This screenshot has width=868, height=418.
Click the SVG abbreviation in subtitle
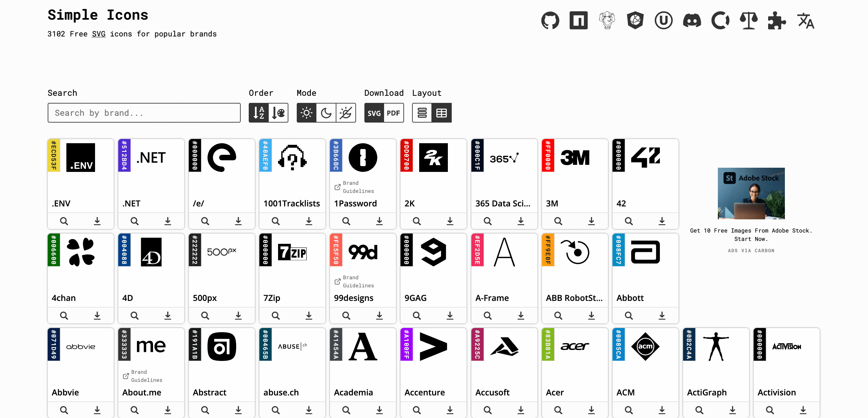point(98,34)
